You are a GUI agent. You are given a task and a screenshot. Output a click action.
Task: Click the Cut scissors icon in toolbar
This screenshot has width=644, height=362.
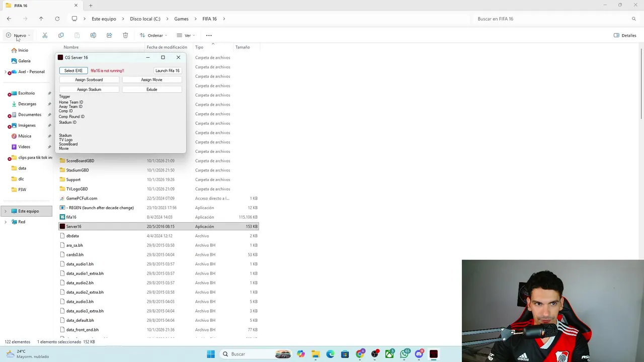pos(45,35)
